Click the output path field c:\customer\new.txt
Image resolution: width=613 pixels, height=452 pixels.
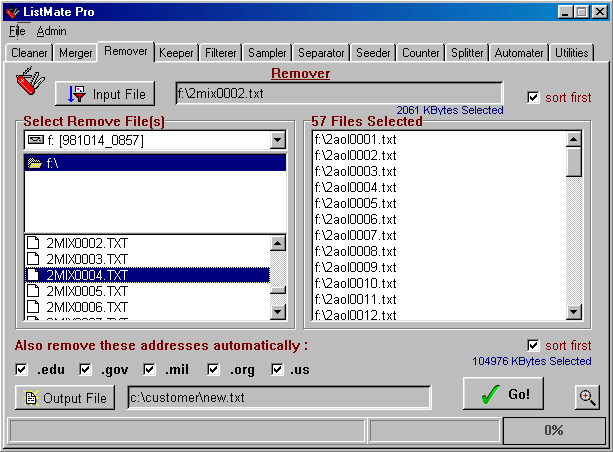[x=279, y=398]
